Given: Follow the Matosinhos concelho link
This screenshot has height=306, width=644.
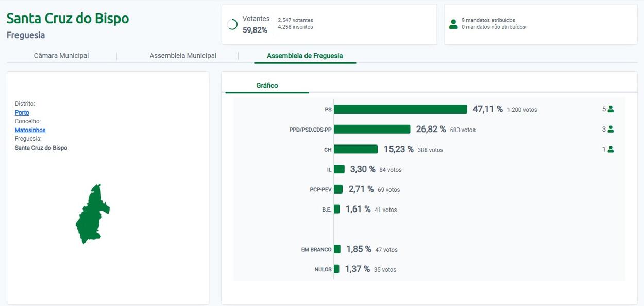Looking at the screenshot, I should [30, 130].
